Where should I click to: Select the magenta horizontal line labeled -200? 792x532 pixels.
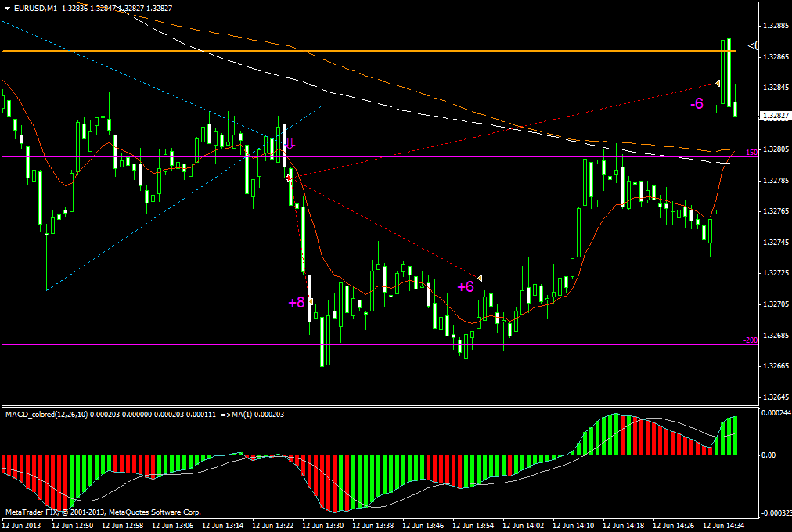(380, 345)
